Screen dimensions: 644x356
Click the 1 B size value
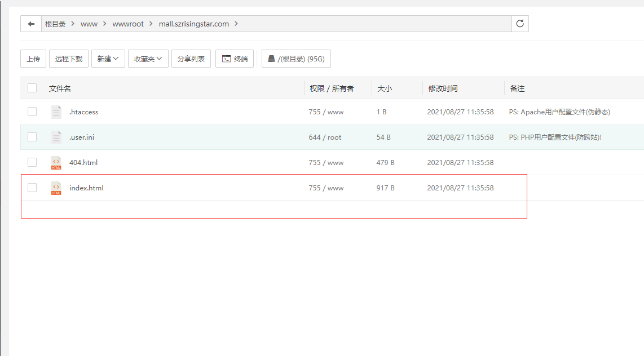tap(382, 112)
